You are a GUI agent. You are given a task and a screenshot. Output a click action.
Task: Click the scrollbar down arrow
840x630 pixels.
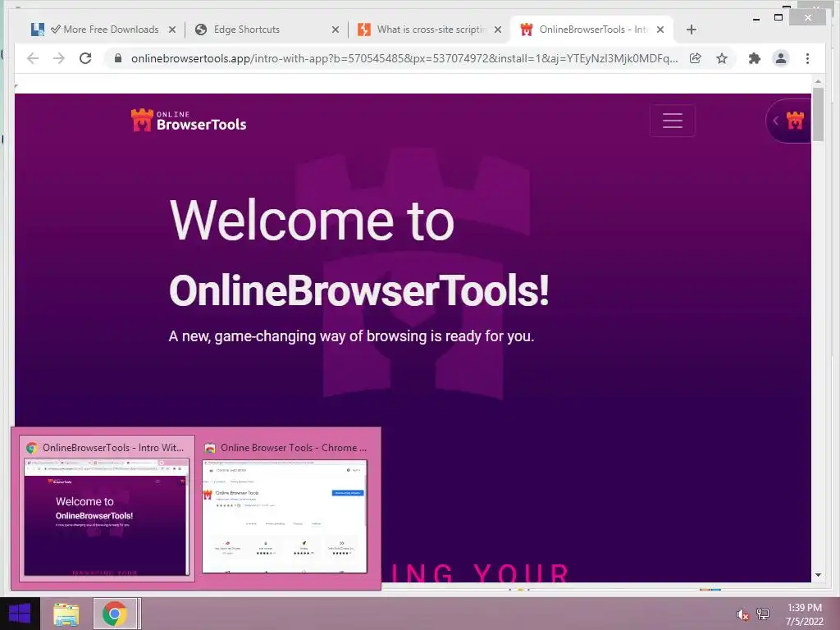tap(818, 575)
